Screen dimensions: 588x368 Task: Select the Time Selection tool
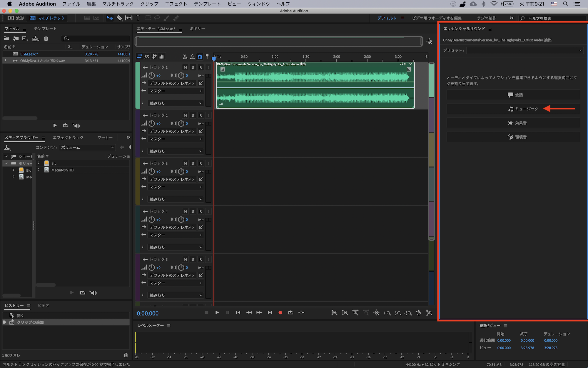[138, 18]
